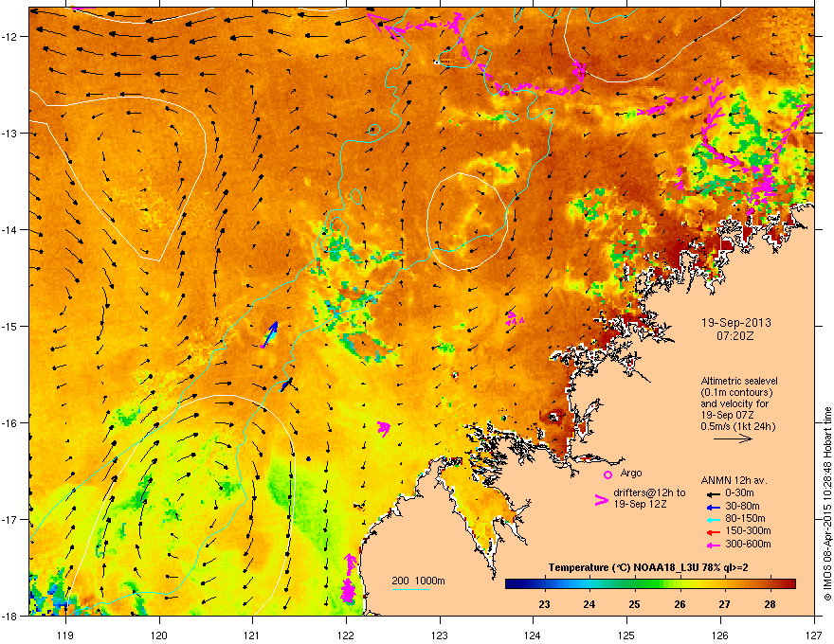Click colorbar tick label 28
The width and height of the screenshot is (834, 644).
pos(770,604)
